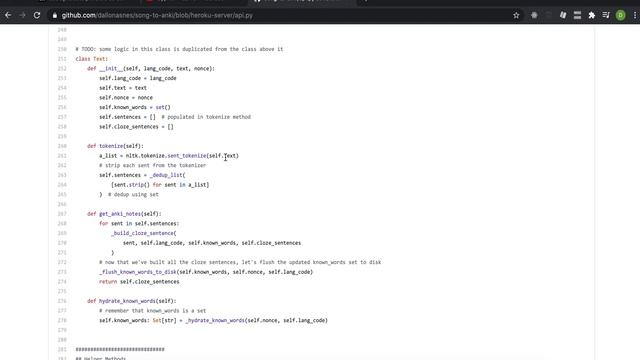Go back using the browser back arrow
This screenshot has width=640, height=360.
[x=8, y=15]
